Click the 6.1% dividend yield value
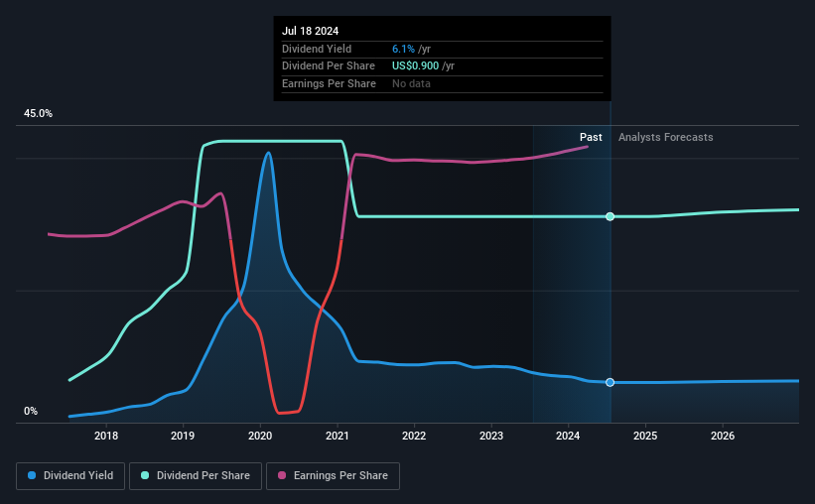 click(x=403, y=49)
